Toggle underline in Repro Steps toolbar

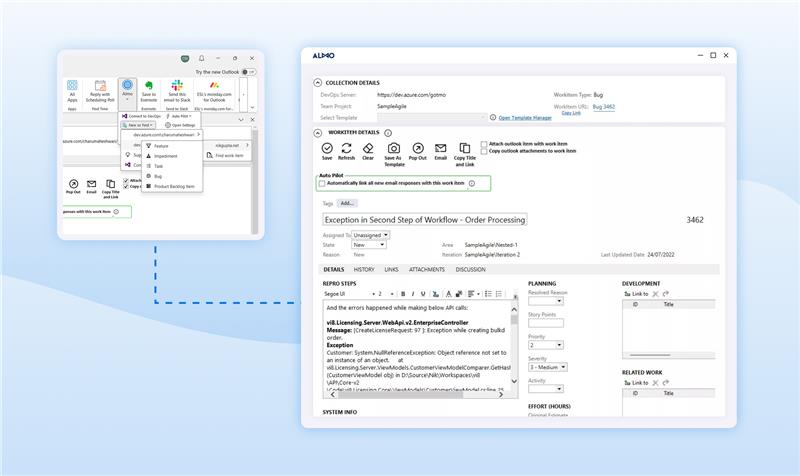pos(423,294)
